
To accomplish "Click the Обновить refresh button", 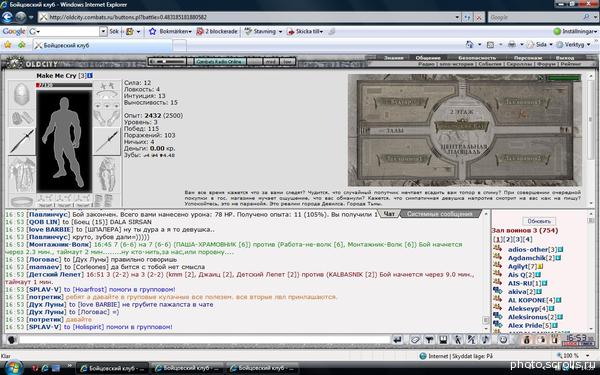I will [x=539, y=221].
